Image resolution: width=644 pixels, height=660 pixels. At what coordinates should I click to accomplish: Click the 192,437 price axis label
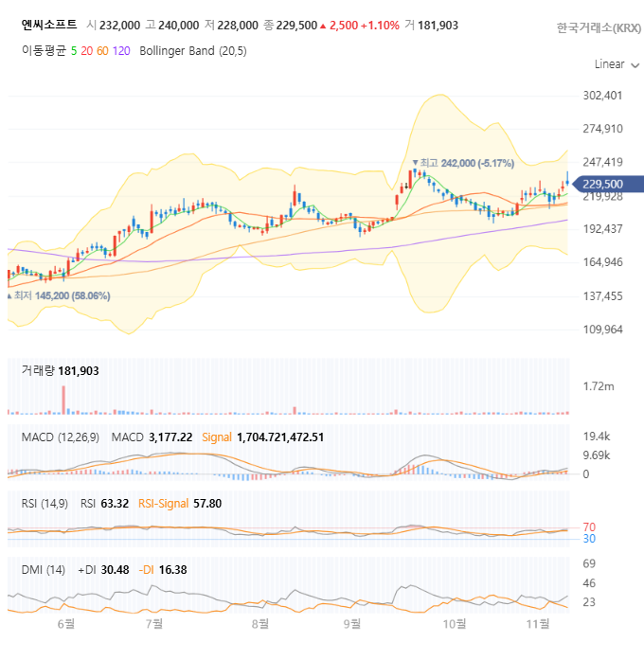pyautogui.click(x=602, y=229)
